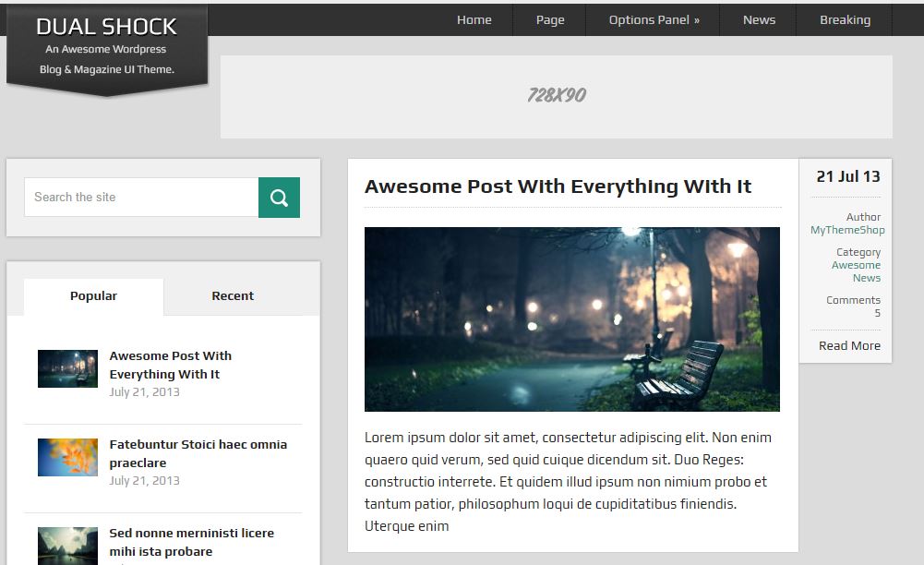Click the park bench featured image

click(571, 319)
